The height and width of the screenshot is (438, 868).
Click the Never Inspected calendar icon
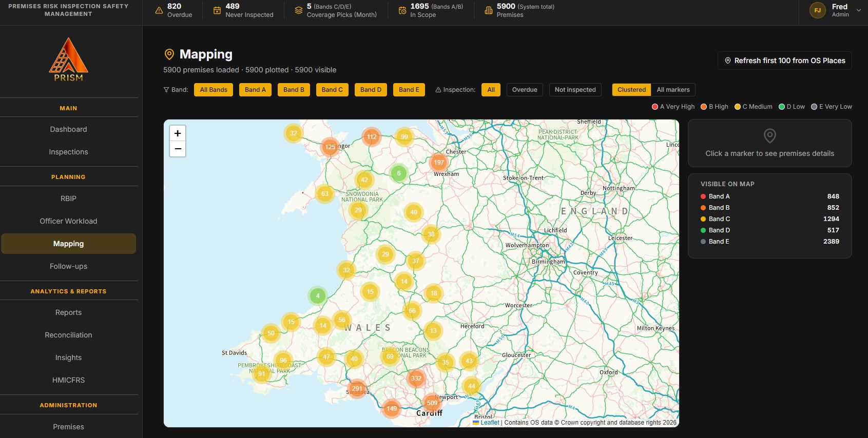[x=217, y=10]
